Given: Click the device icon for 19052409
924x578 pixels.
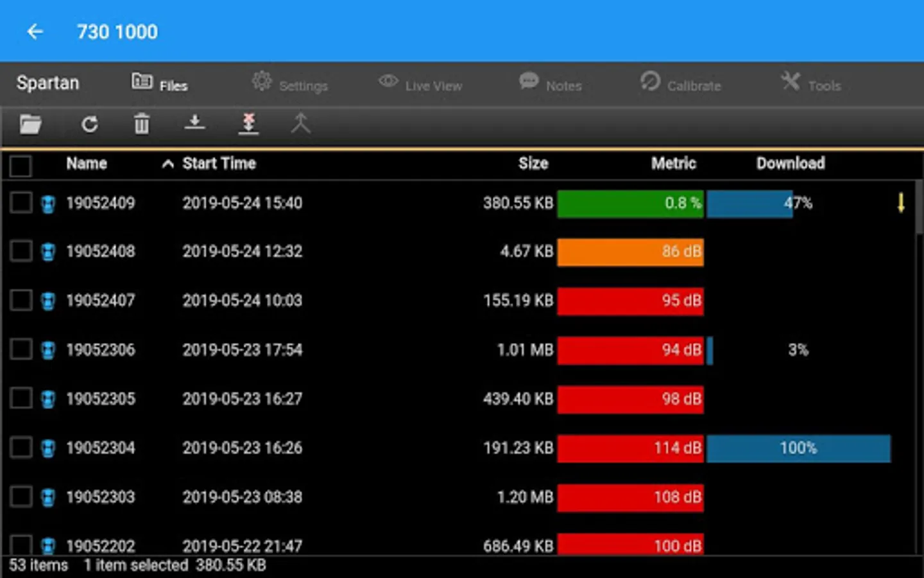Looking at the screenshot, I should point(48,204).
